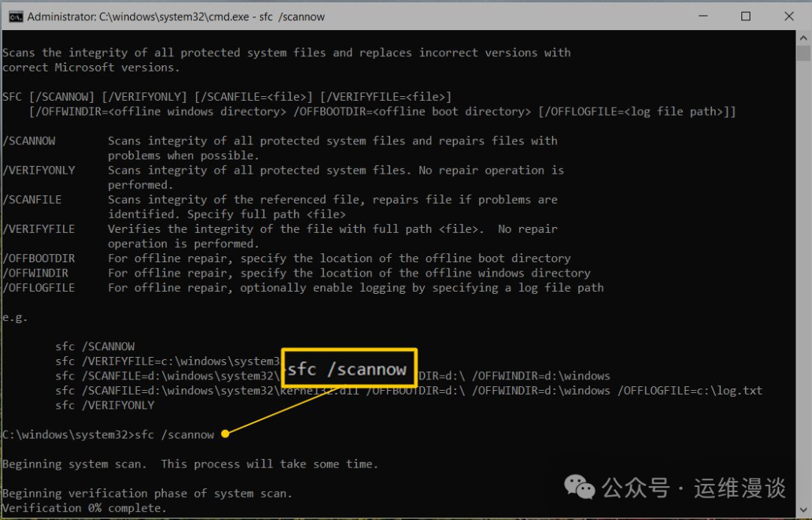Click the scrollbar down arrow
Screen dimensions: 812x520
803,509
